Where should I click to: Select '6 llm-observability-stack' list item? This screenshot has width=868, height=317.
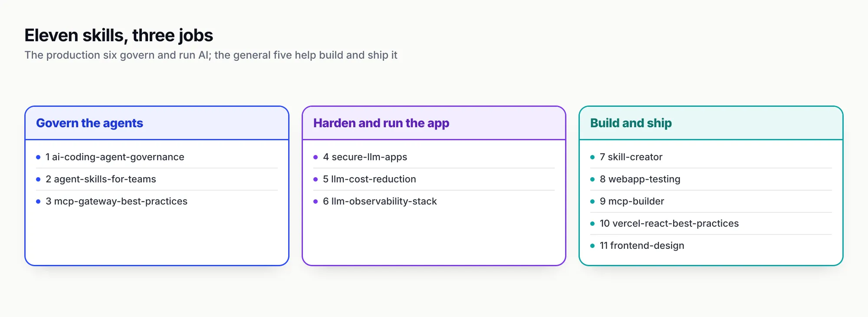point(434,201)
